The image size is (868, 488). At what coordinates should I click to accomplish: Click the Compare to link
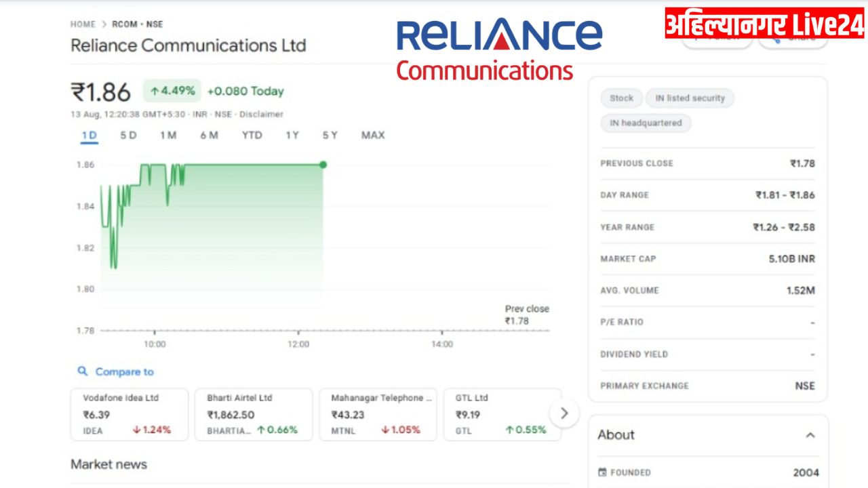(x=124, y=371)
